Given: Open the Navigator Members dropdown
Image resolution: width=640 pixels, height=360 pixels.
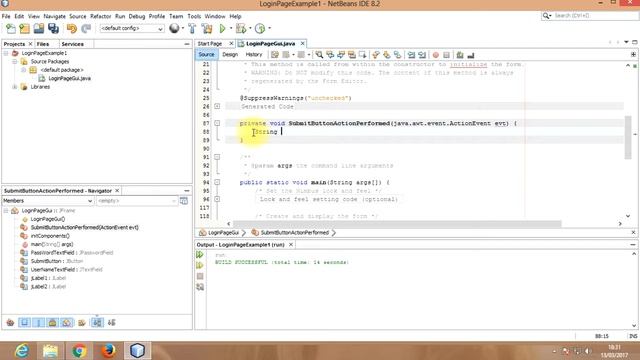Looking at the screenshot, I should (47, 201).
